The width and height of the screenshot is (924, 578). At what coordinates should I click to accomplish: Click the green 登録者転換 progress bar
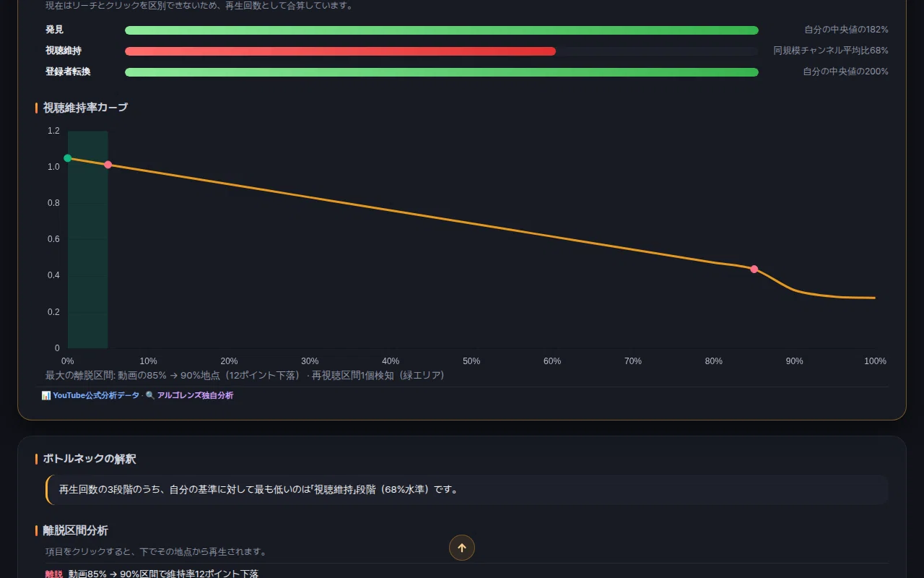pyautogui.click(x=442, y=72)
